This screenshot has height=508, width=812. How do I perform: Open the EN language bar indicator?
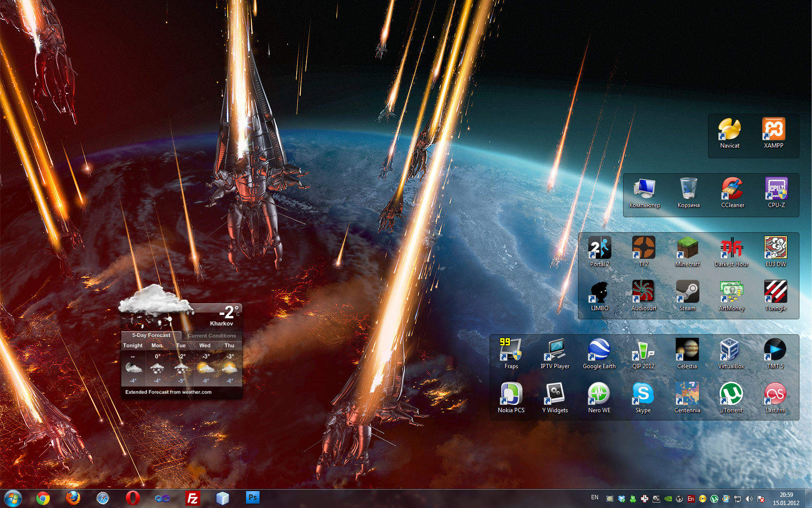point(594,497)
